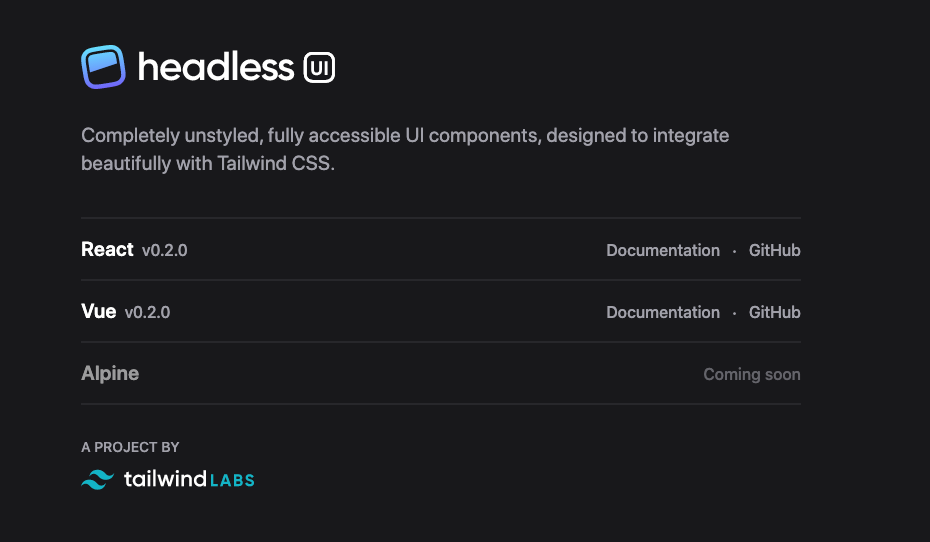Select the Vue heading
930x542 pixels.
(98, 311)
